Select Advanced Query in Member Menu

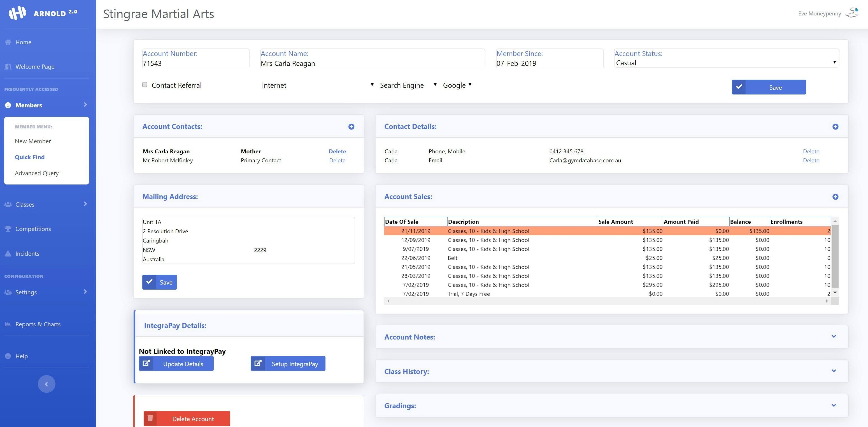coord(37,173)
